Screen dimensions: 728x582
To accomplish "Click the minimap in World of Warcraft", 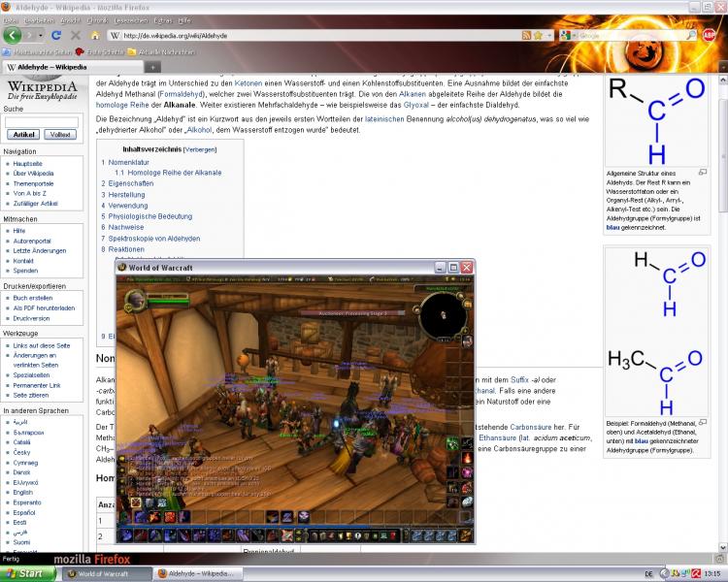I will [443, 315].
